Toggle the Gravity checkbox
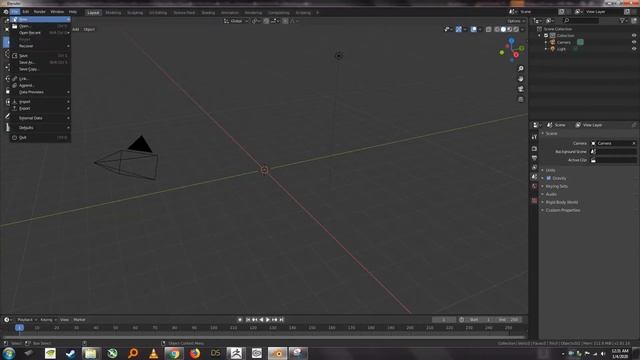Image resolution: width=640 pixels, height=360 pixels. tap(549, 178)
